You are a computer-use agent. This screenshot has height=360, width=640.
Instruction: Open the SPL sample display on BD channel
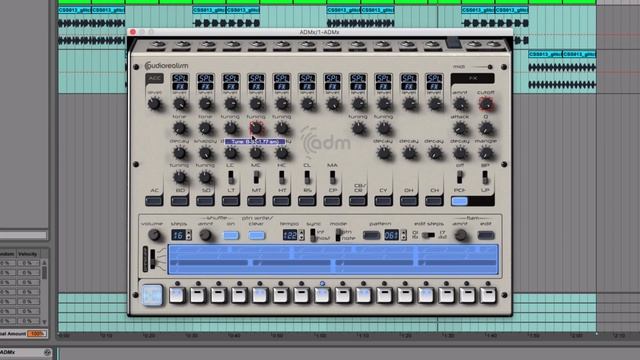(x=180, y=78)
